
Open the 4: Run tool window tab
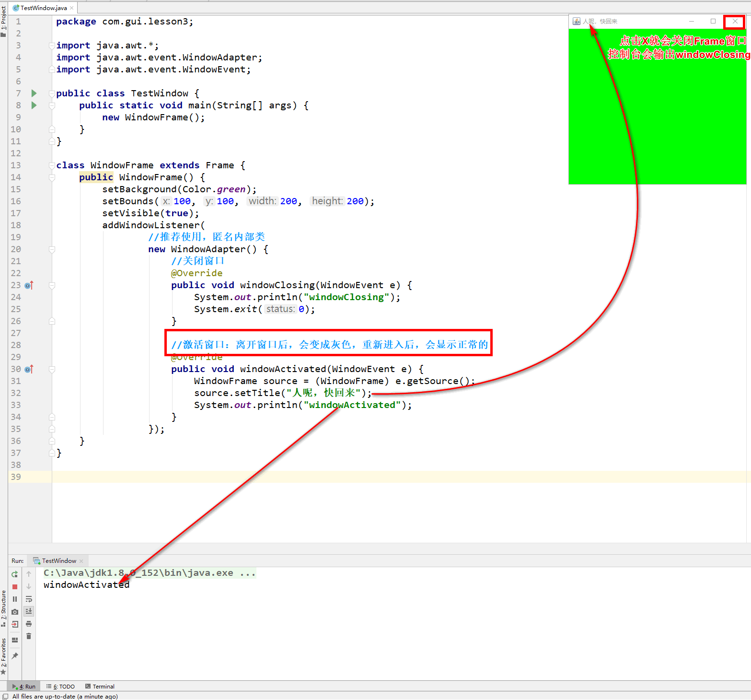click(x=24, y=687)
